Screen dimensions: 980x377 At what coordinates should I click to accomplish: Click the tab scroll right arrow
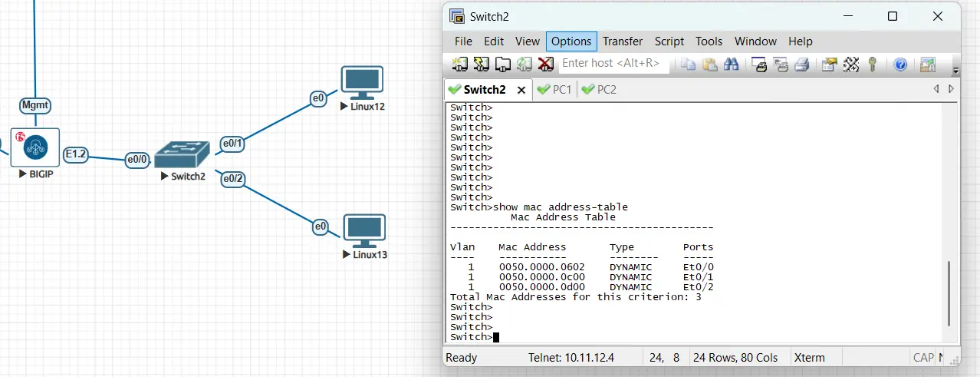(x=951, y=89)
